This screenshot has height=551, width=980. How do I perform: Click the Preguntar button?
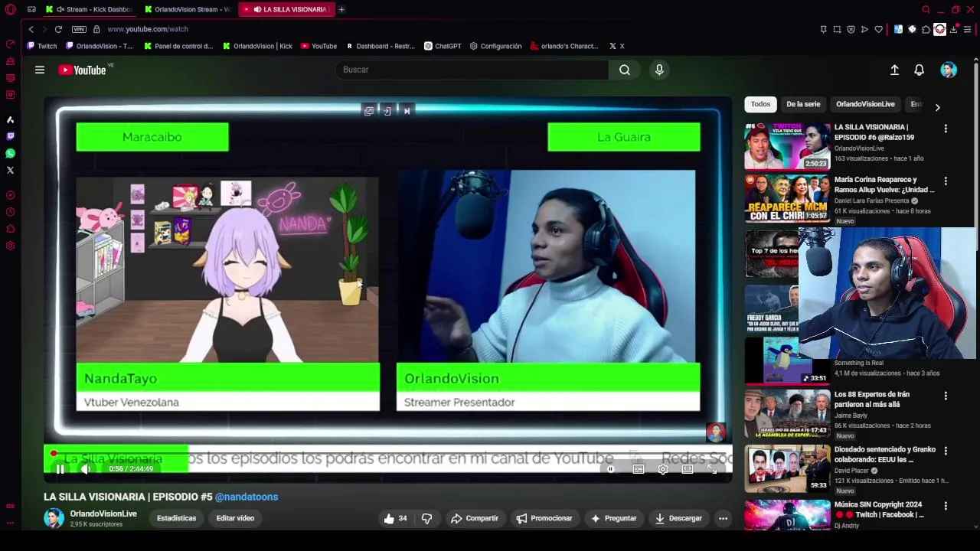click(x=613, y=518)
